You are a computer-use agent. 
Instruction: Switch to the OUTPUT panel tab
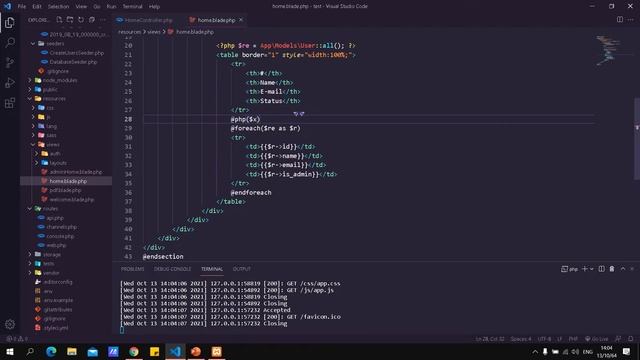coord(242,269)
